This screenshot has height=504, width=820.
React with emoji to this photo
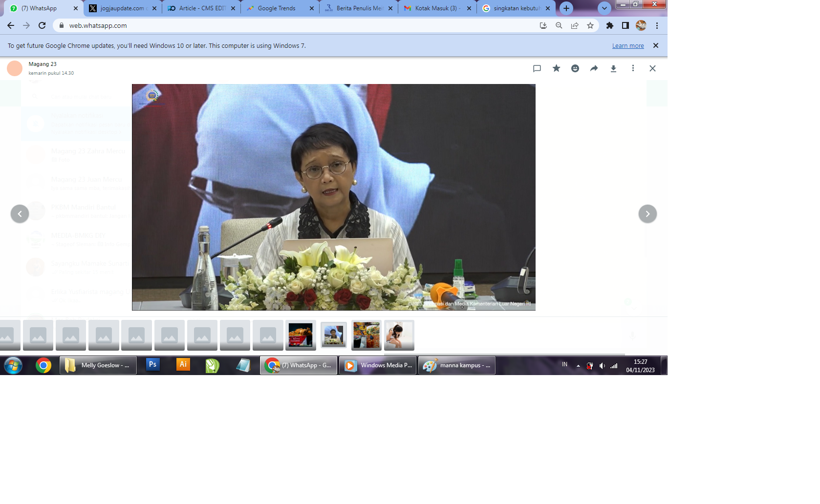(575, 68)
